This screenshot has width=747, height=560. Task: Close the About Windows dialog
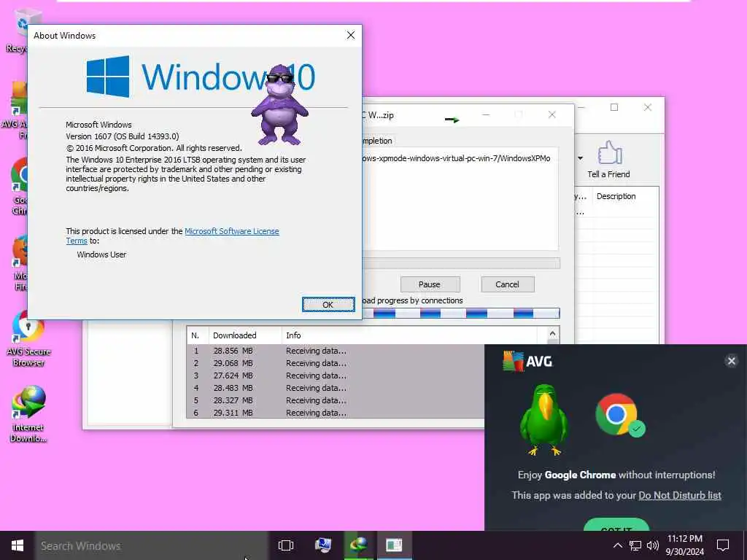coord(351,35)
